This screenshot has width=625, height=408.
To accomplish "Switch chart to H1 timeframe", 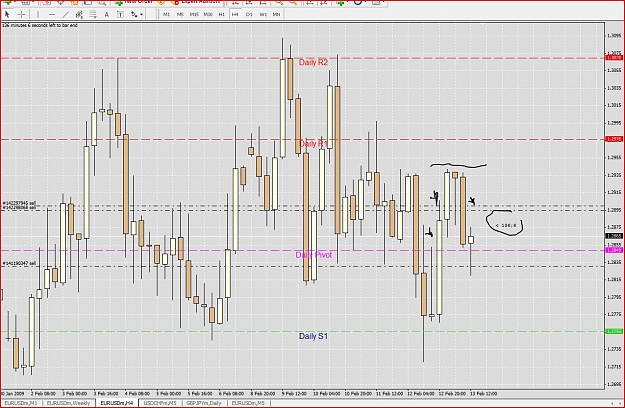I will [222, 14].
